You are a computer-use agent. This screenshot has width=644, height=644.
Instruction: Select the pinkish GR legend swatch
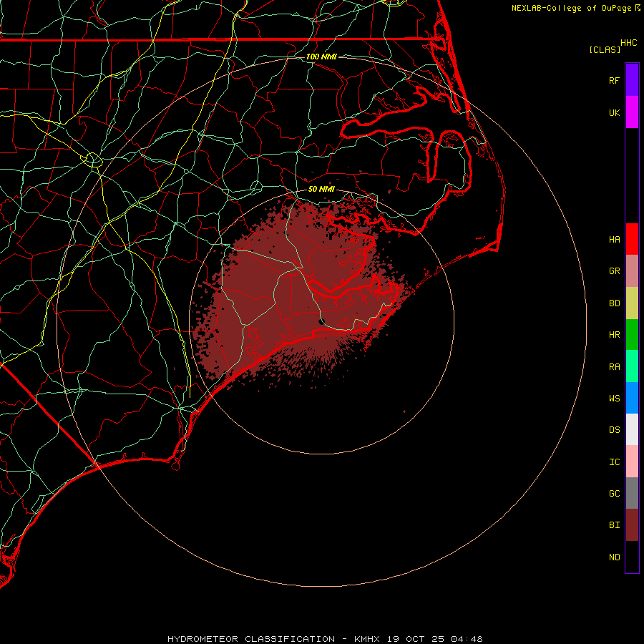coord(632,271)
